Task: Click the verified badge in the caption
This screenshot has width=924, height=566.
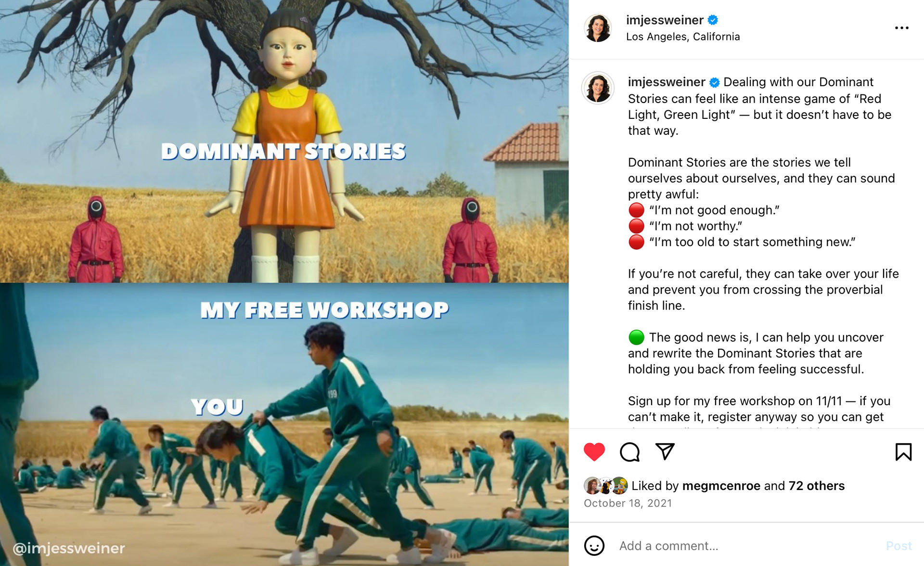Action: pos(715,82)
